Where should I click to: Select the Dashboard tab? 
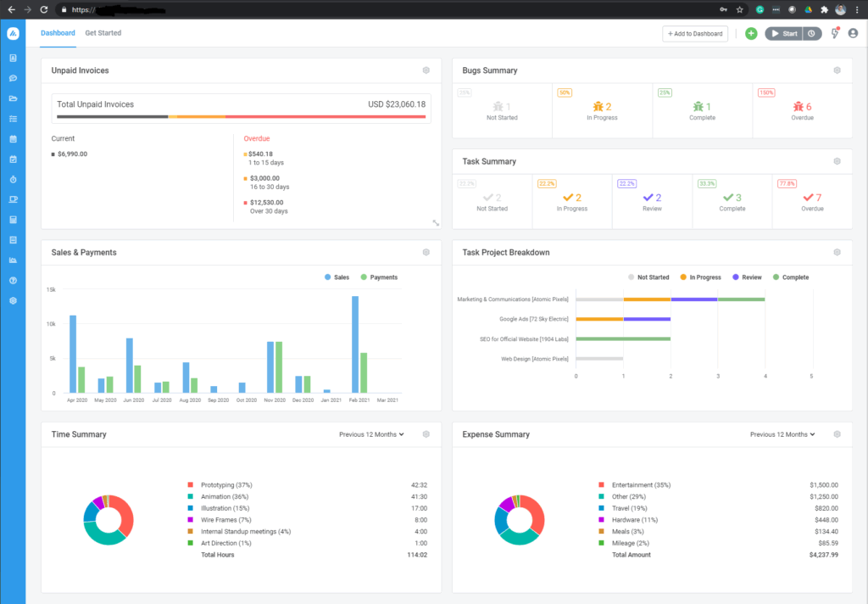[58, 33]
